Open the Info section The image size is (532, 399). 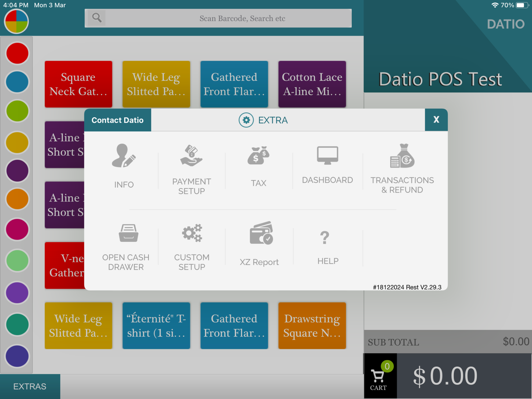pos(124,167)
